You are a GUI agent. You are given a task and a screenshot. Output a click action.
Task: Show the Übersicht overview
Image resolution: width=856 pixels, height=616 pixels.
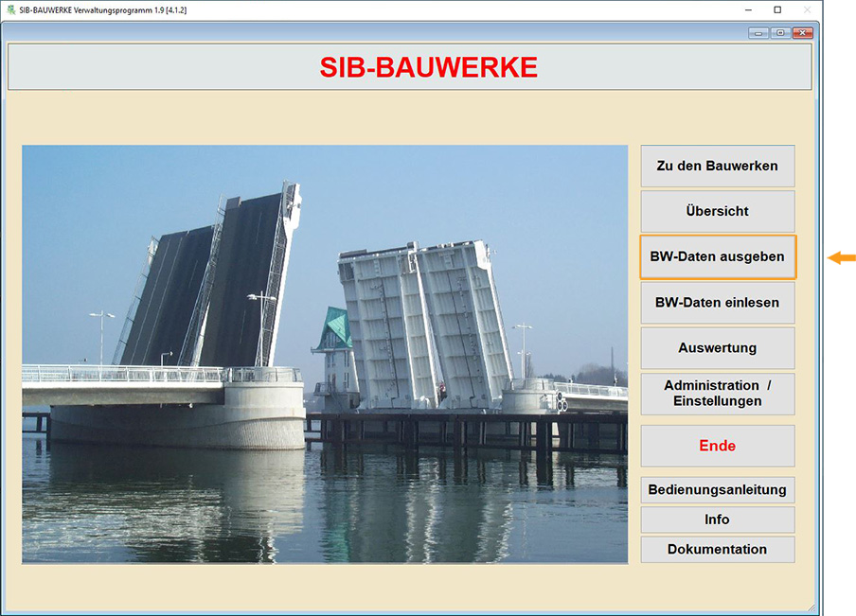717,211
